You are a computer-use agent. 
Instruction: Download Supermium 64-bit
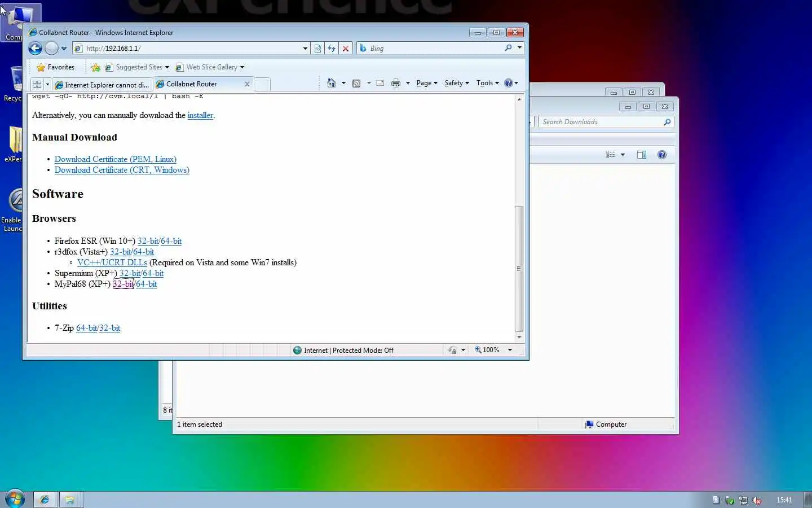tap(153, 273)
